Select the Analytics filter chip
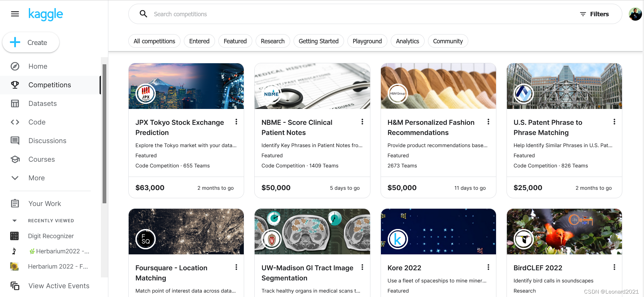Viewport: 644px width, 297px height. (408, 41)
